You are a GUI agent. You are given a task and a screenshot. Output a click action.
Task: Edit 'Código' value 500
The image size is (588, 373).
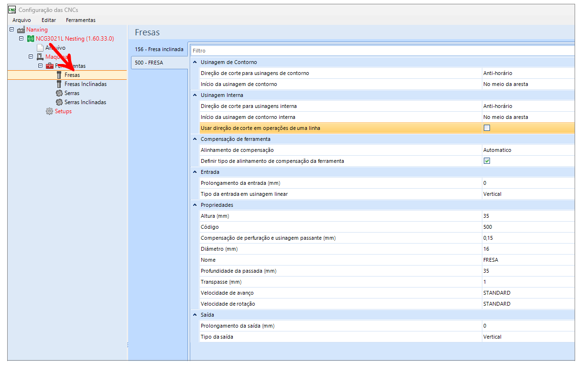point(528,227)
